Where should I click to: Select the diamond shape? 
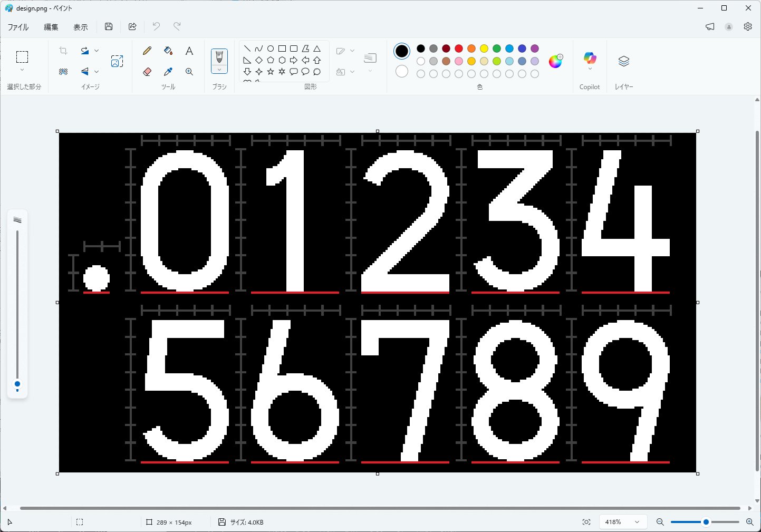259,60
